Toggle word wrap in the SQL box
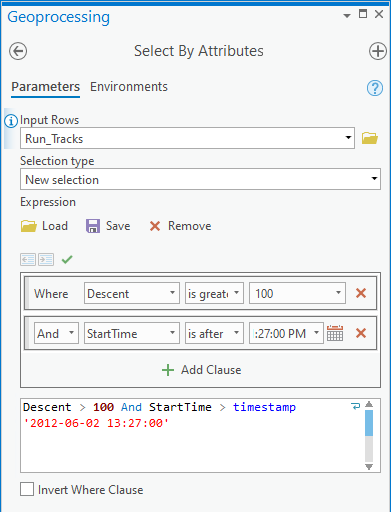Image resolution: width=391 pixels, height=512 pixels. pyautogui.click(x=356, y=406)
